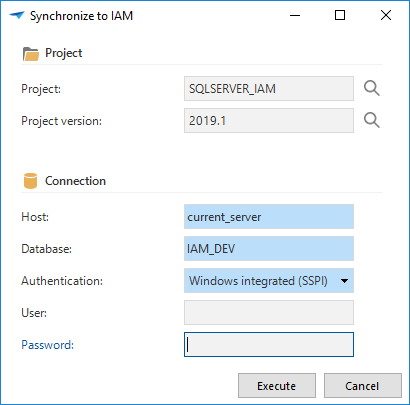Viewport: 410px width, 405px height.
Task: Click the magnifier icon next to Project field
Action: pos(371,89)
